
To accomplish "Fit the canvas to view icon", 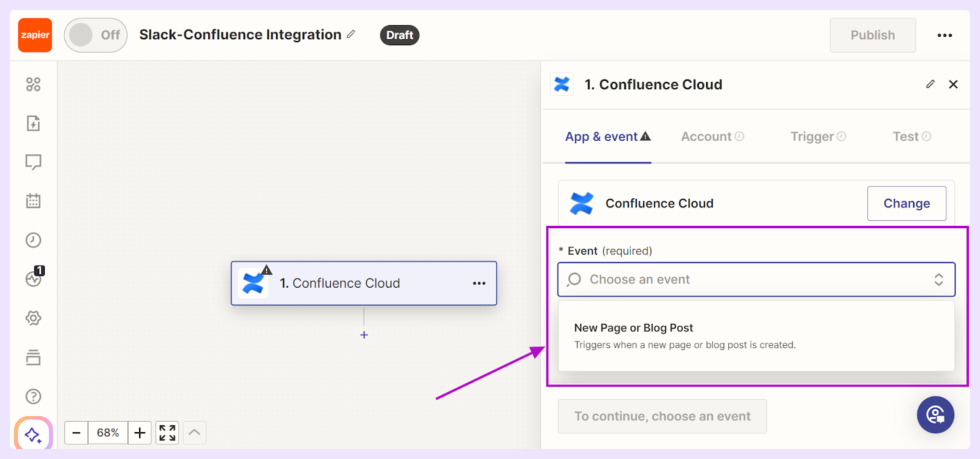I will 167,433.
